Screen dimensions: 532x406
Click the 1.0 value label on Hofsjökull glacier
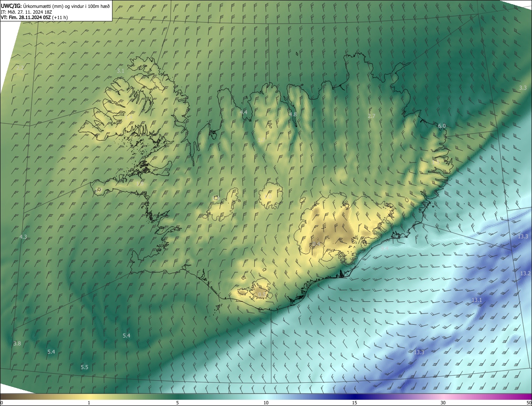pyautogui.click(x=268, y=196)
